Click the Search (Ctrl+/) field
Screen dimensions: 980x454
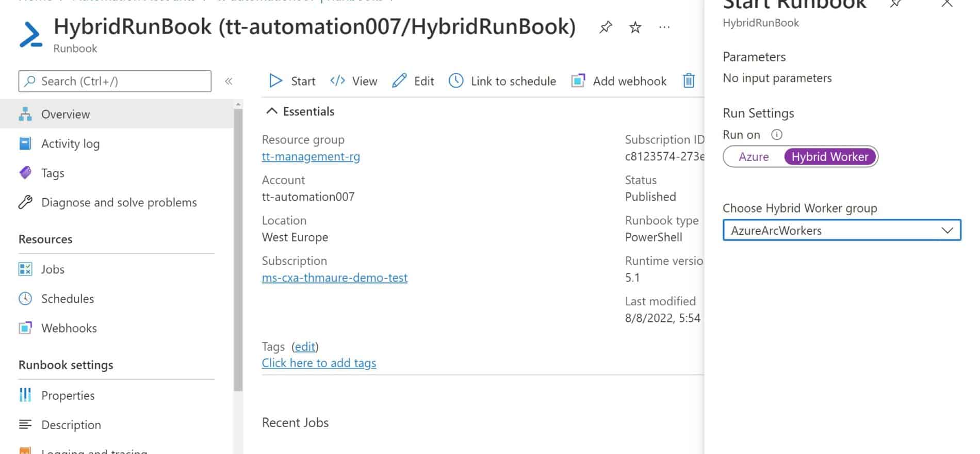tap(115, 81)
